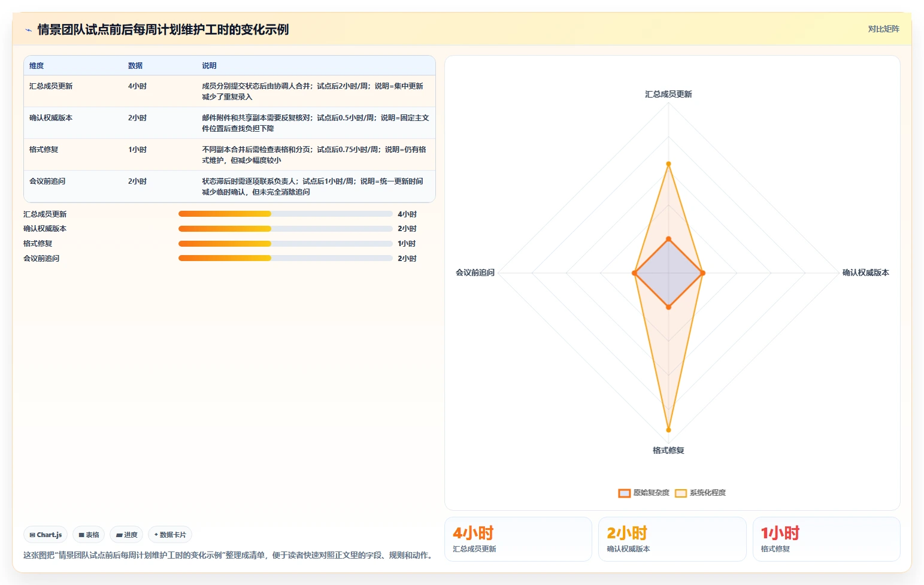
Task: Click the 数据 column header
Action: pos(135,66)
